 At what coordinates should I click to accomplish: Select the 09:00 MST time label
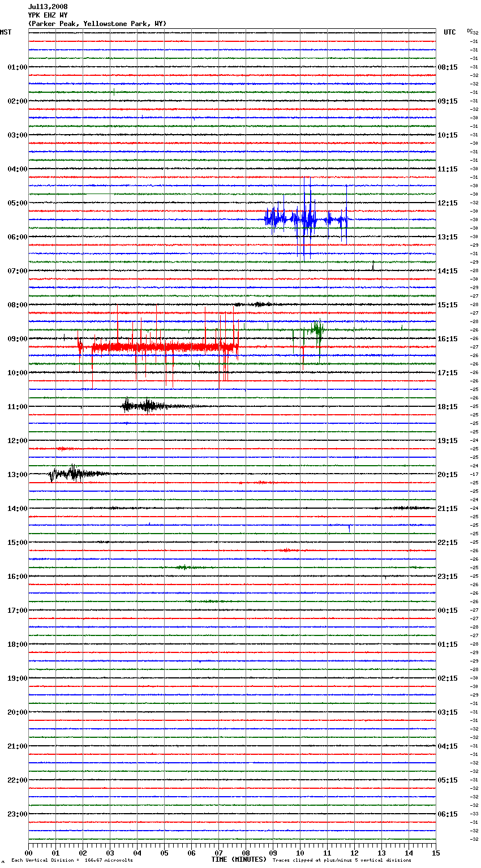point(17,339)
